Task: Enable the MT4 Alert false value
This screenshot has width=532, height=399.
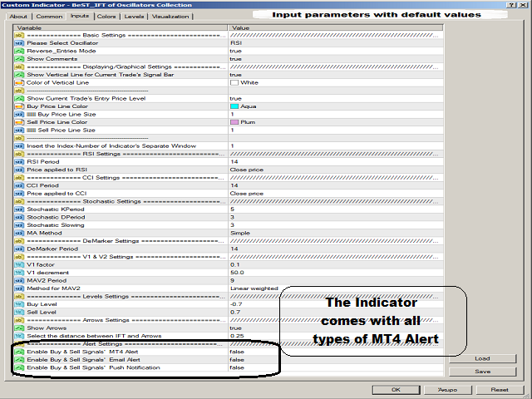Action: (237, 351)
